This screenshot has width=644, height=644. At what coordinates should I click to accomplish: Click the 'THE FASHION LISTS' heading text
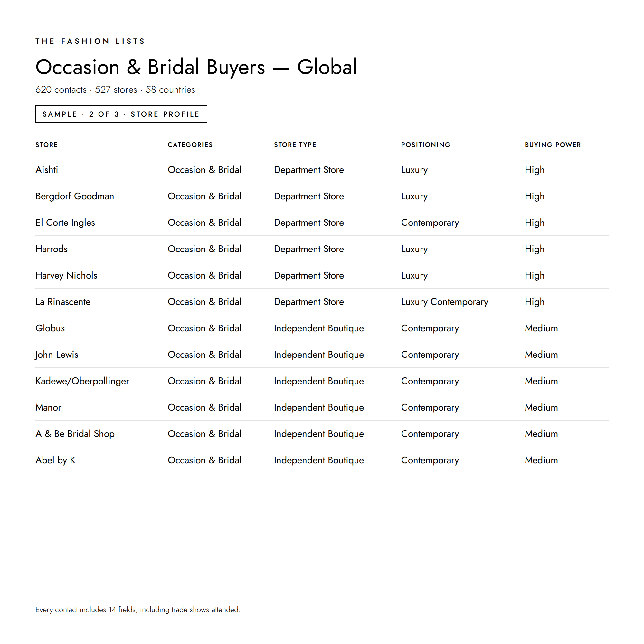(90, 41)
